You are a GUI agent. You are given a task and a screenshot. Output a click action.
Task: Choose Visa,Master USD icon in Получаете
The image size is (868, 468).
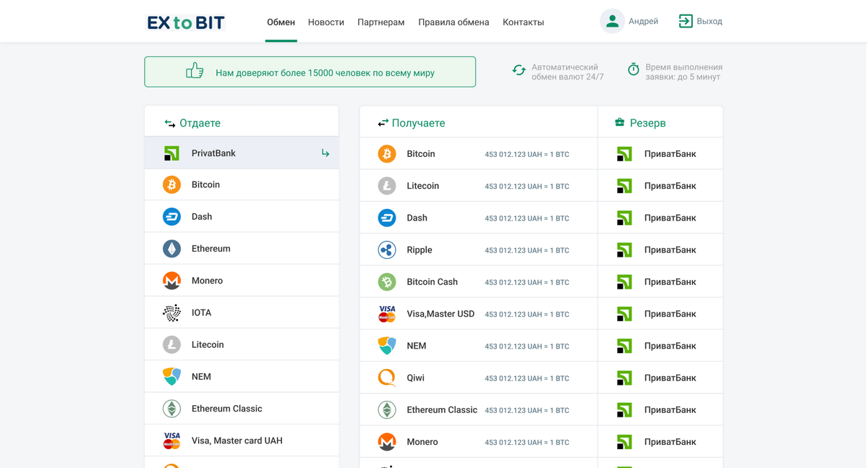[387, 314]
